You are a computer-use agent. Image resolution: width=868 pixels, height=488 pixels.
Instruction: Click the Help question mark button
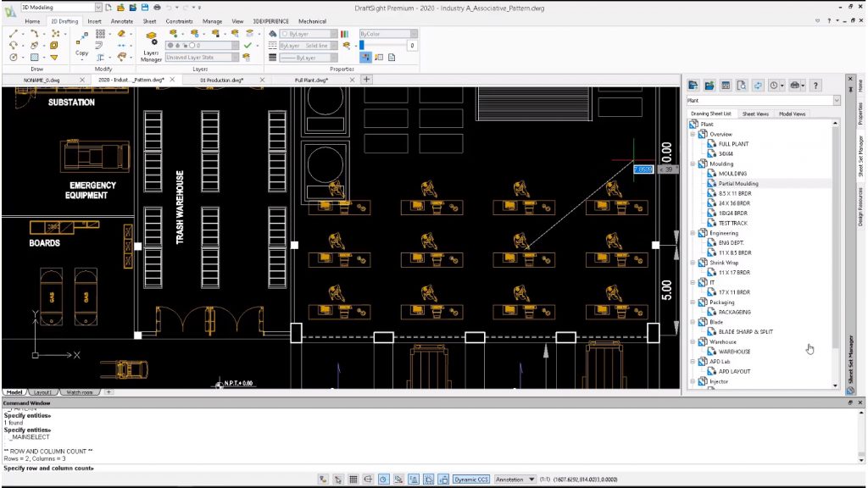[815, 85]
